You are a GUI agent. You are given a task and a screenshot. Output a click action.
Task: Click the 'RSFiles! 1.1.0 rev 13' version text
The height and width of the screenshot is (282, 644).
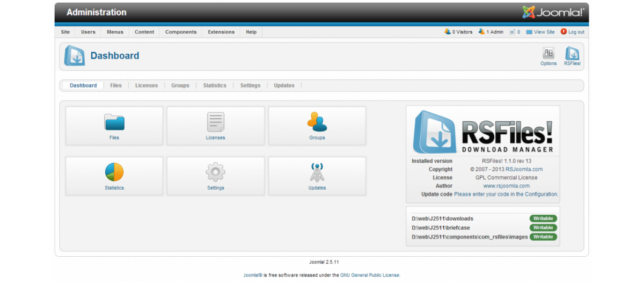[x=507, y=161]
